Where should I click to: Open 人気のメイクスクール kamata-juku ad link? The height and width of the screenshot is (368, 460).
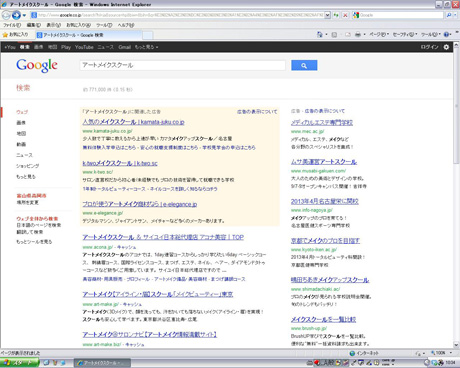133,122
